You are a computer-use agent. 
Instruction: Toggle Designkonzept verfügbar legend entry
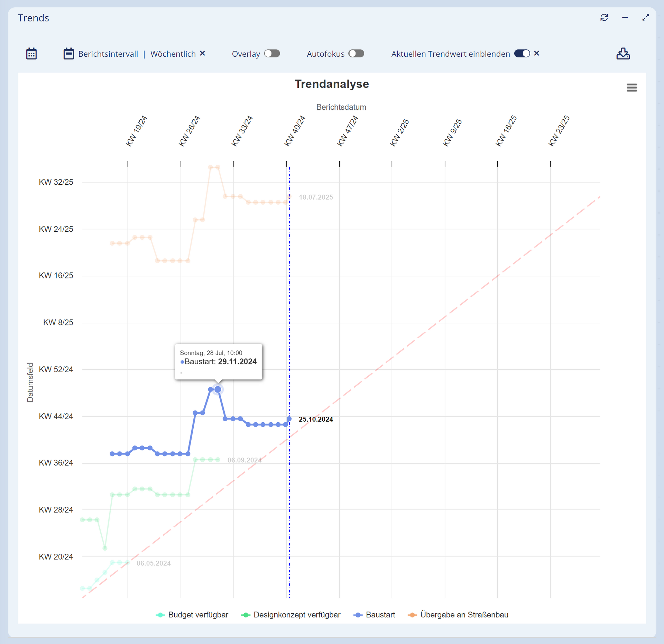coord(297,615)
